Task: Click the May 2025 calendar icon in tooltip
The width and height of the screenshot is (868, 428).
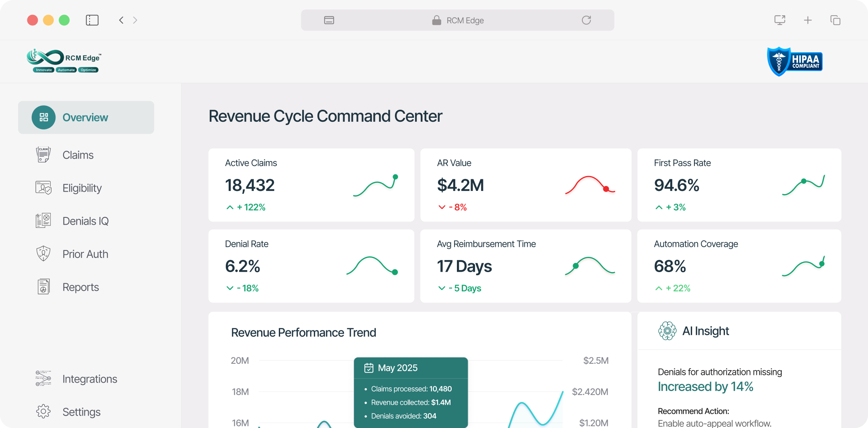Action: point(368,368)
